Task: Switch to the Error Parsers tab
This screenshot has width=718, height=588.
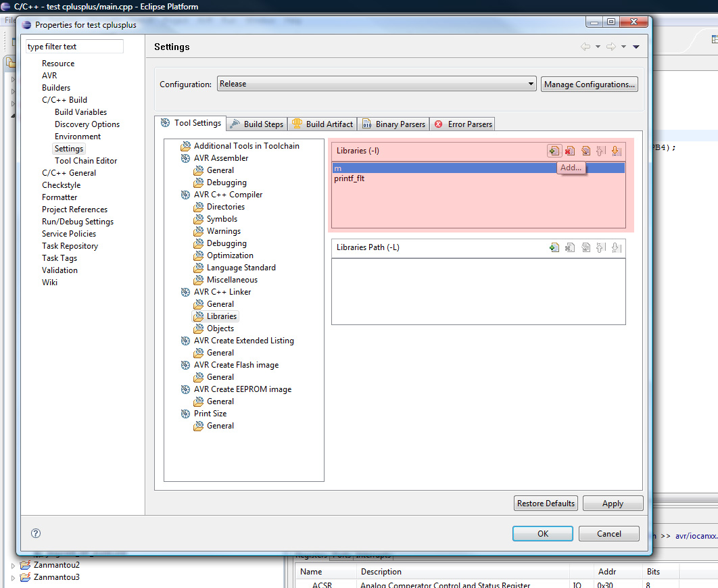Action: click(x=463, y=124)
